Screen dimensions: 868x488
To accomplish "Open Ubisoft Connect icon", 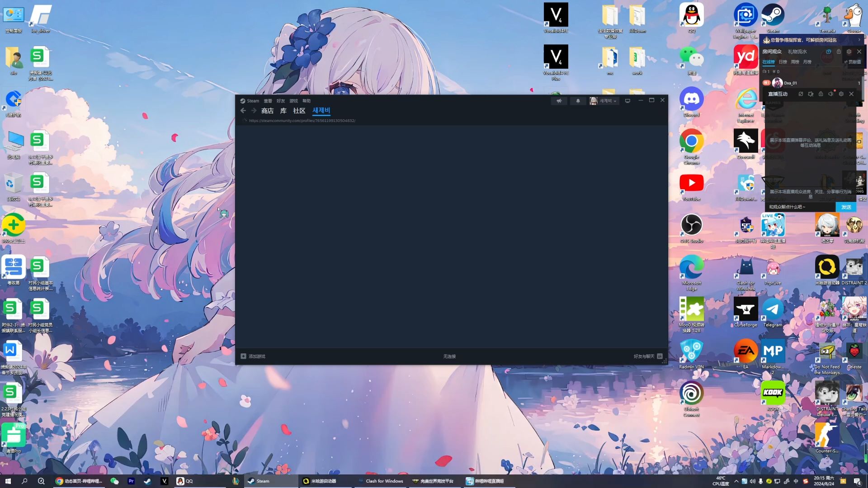I will tap(691, 394).
